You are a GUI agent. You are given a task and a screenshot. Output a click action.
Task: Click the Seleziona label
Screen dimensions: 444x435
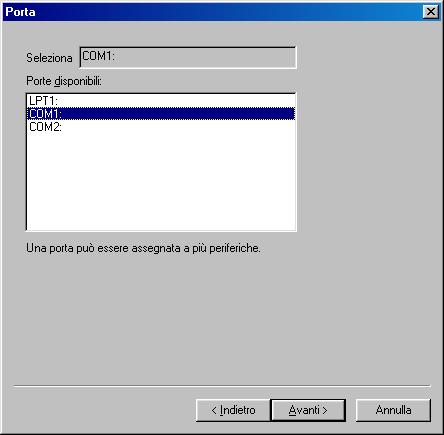click(49, 58)
